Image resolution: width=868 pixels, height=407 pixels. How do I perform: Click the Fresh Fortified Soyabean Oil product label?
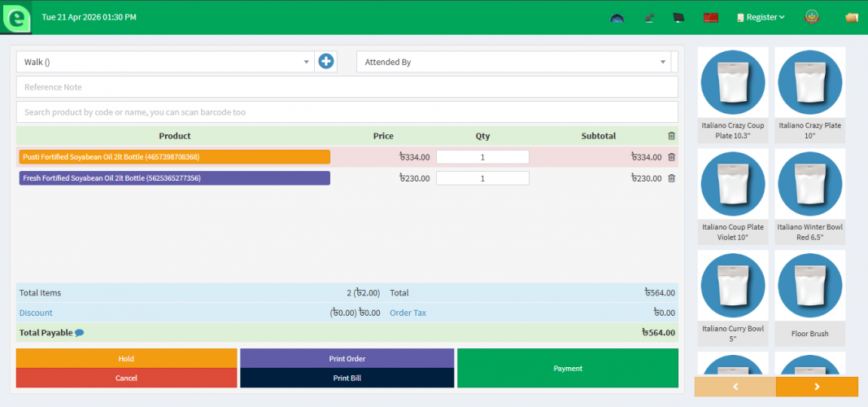(174, 178)
